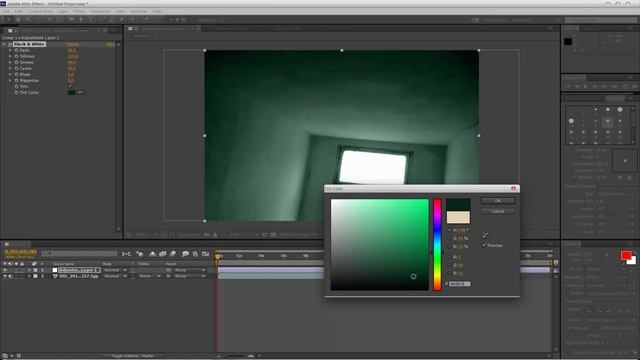Click the timeline layer search field

79,253
